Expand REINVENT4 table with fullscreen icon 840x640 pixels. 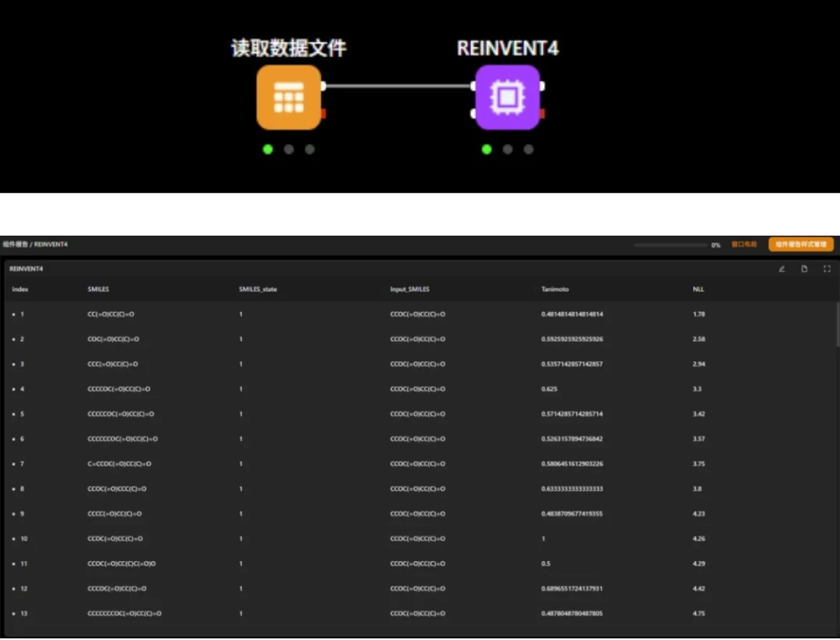click(x=827, y=268)
